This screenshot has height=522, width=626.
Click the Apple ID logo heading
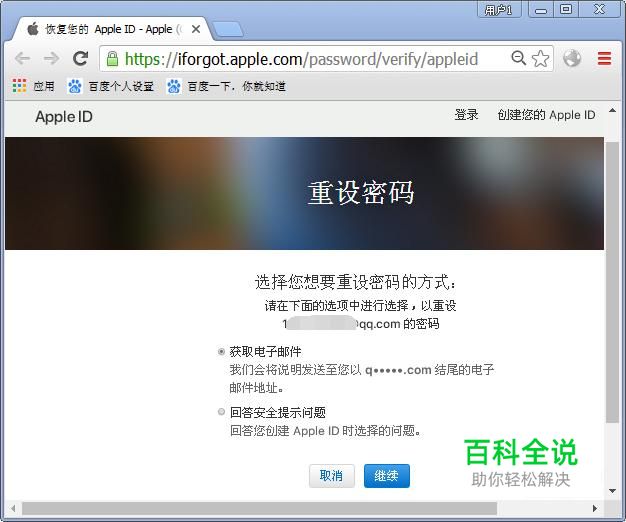point(64,117)
